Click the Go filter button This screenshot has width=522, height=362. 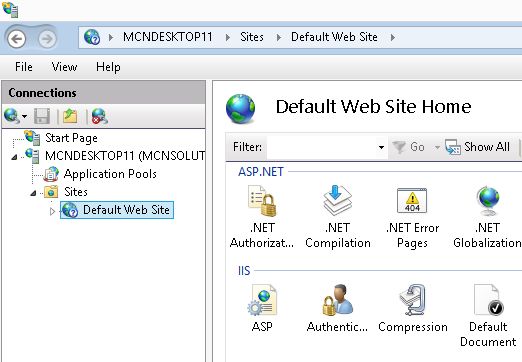click(408, 147)
